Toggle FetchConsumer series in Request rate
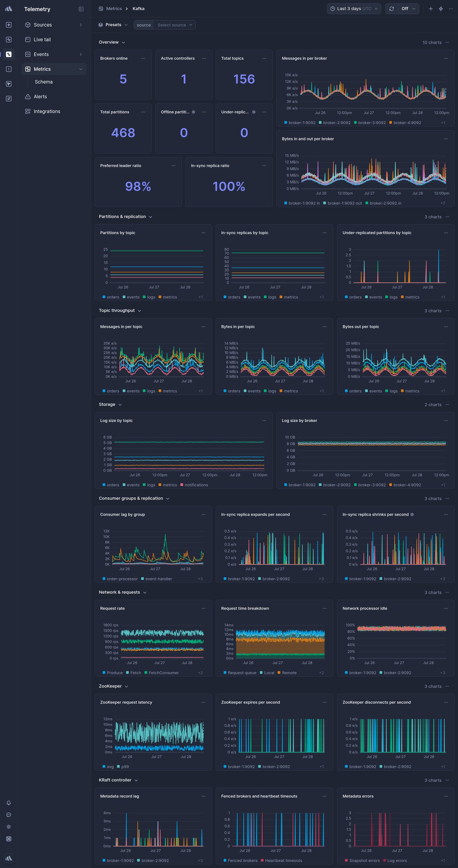Screen dimensions: 458x868 coord(162,673)
